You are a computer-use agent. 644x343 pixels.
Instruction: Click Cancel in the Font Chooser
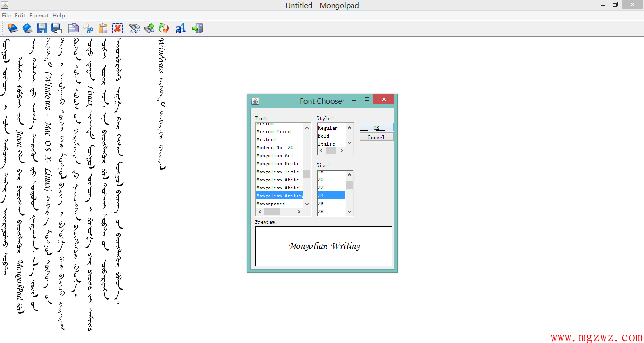click(x=376, y=137)
